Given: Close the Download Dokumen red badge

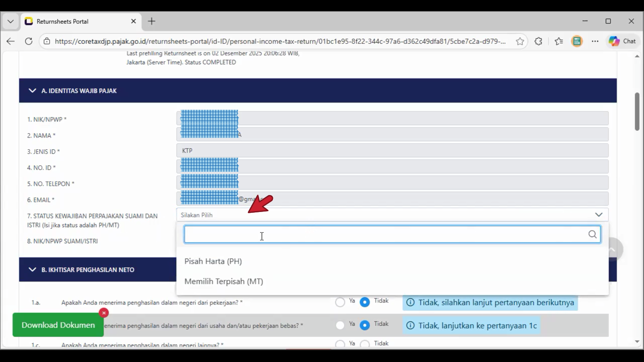Looking at the screenshot, I should 104,313.
